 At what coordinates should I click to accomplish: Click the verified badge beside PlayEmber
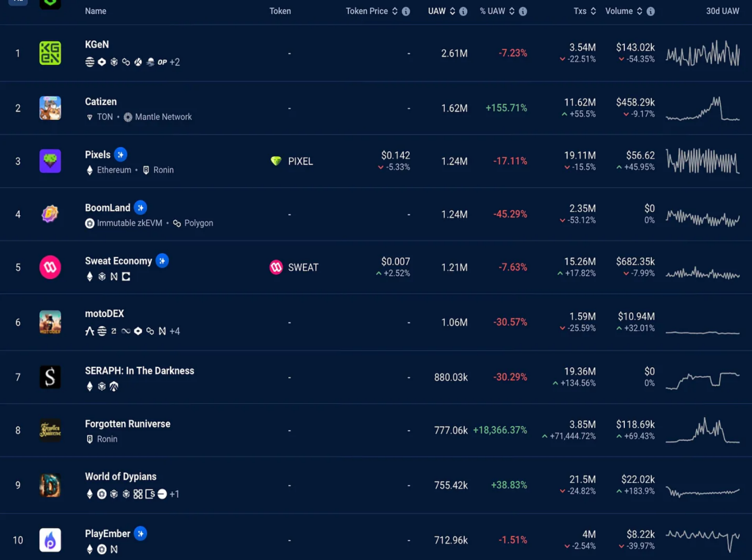140,534
